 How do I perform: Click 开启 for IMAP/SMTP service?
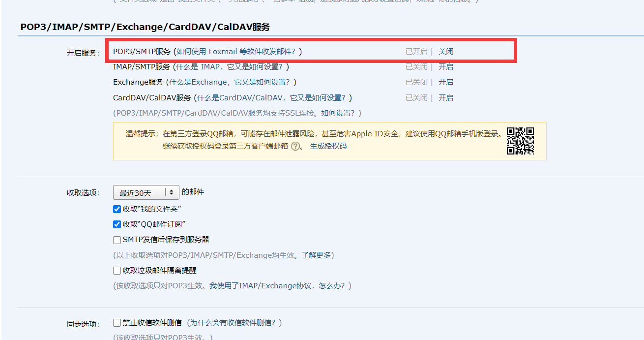[446, 67]
